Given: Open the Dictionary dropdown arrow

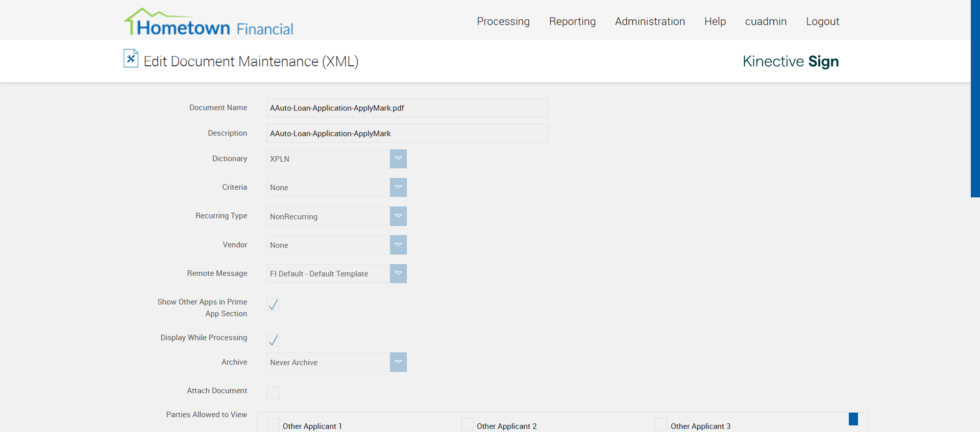Looking at the screenshot, I should (x=398, y=159).
